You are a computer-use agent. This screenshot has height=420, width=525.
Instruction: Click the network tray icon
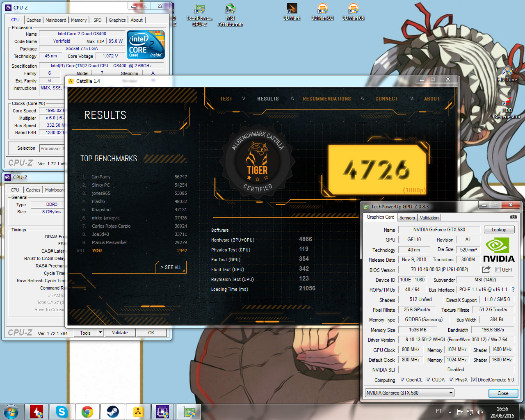[x=470, y=412]
